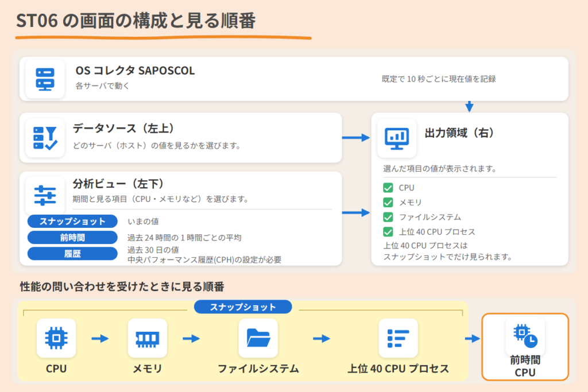Click the text 選んだ項目の値が表示されます。
The height and width of the screenshot is (392, 588).
440,169
